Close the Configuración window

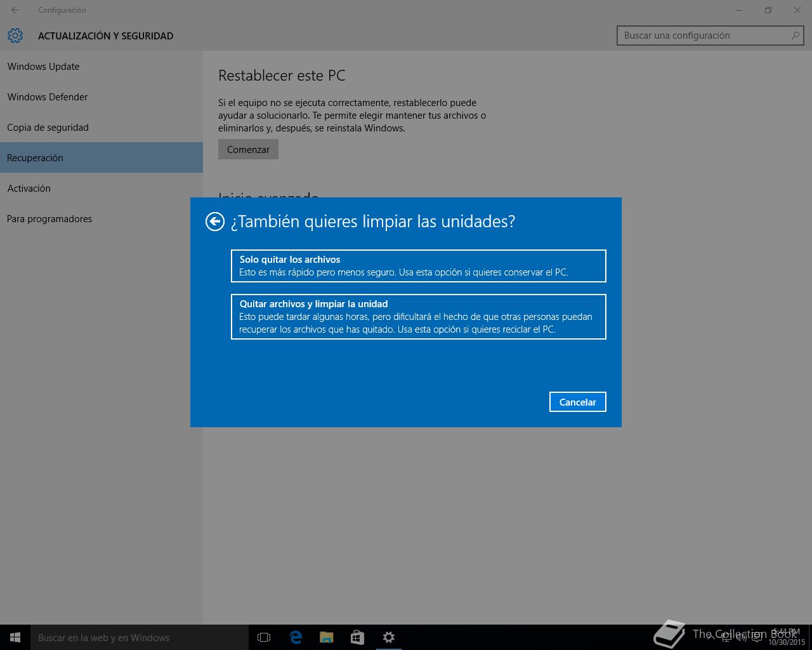(797, 10)
